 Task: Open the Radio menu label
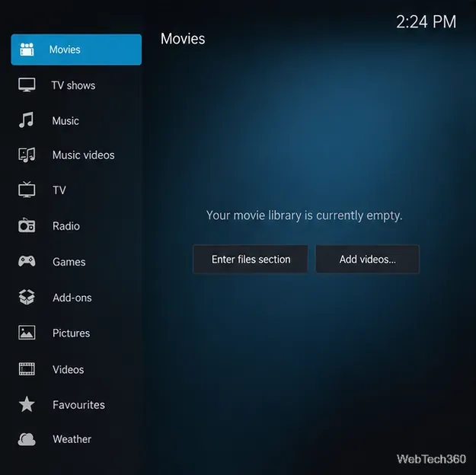click(x=66, y=226)
